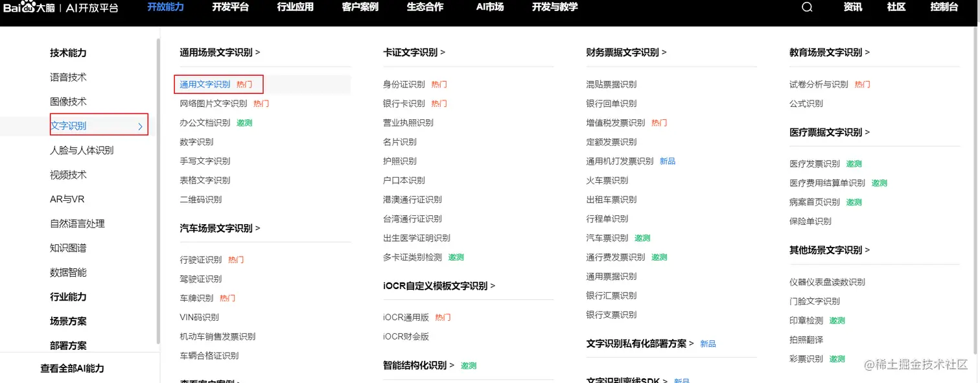Open 表格文字识别 link
The image size is (980, 383).
click(205, 180)
